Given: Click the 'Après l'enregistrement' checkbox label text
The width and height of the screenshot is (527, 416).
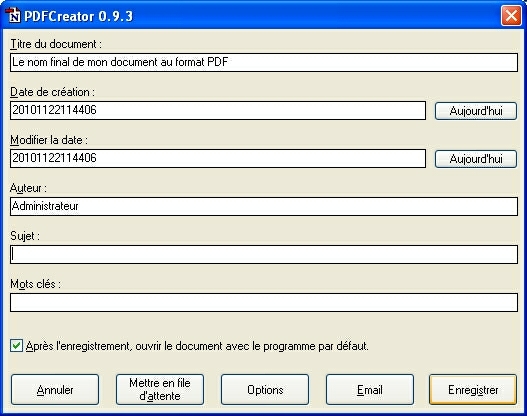Looking at the screenshot, I should point(197,346).
